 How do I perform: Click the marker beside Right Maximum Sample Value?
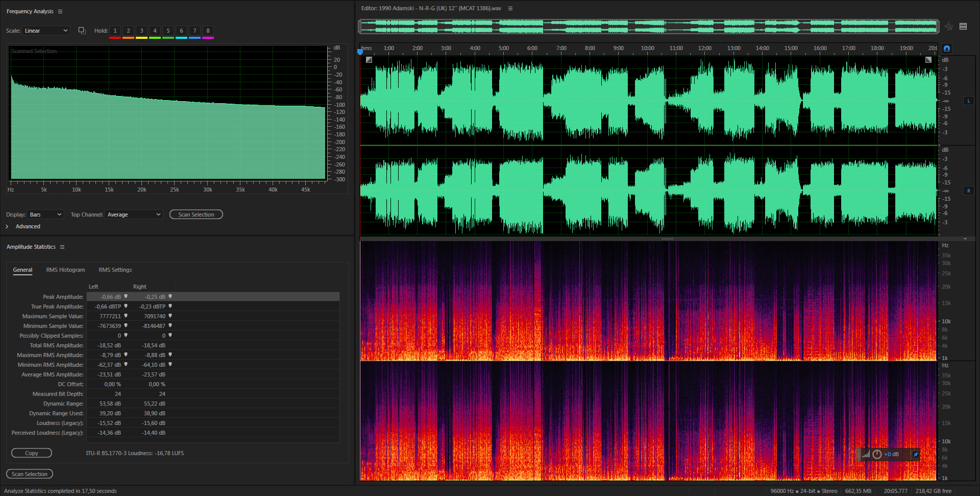(170, 316)
